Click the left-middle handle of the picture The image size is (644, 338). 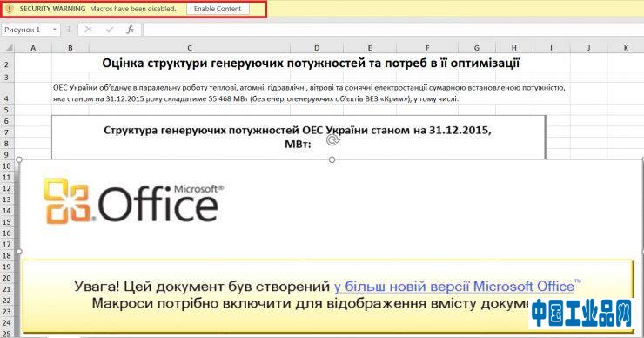[x=19, y=252]
